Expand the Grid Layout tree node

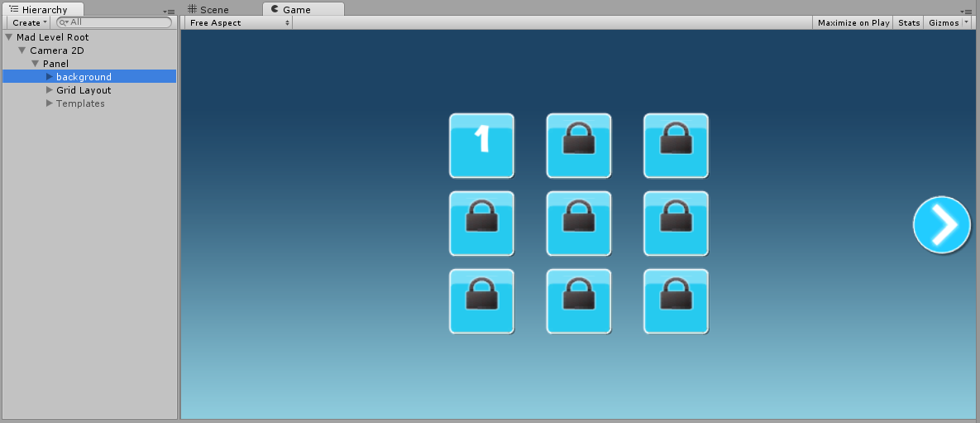[x=49, y=90]
